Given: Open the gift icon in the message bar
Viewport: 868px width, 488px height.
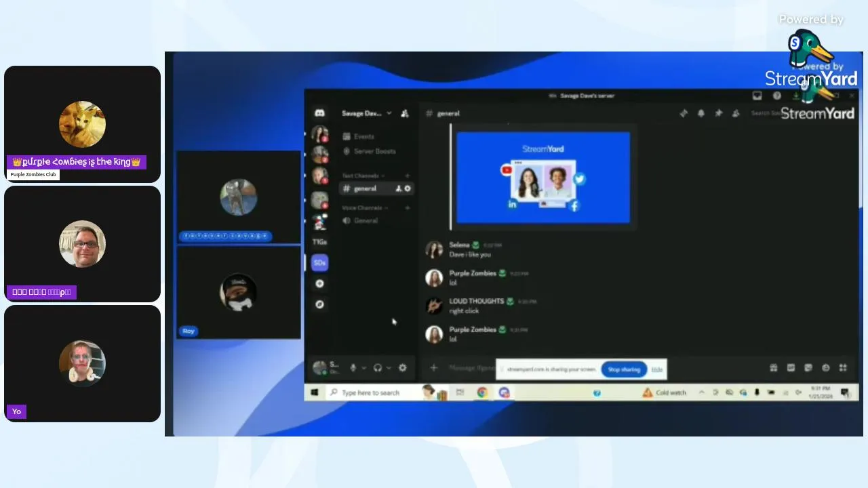Looking at the screenshot, I should (773, 367).
